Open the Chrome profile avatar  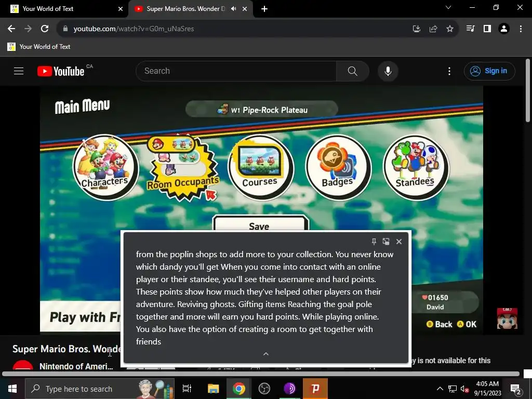pyautogui.click(x=504, y=29)
